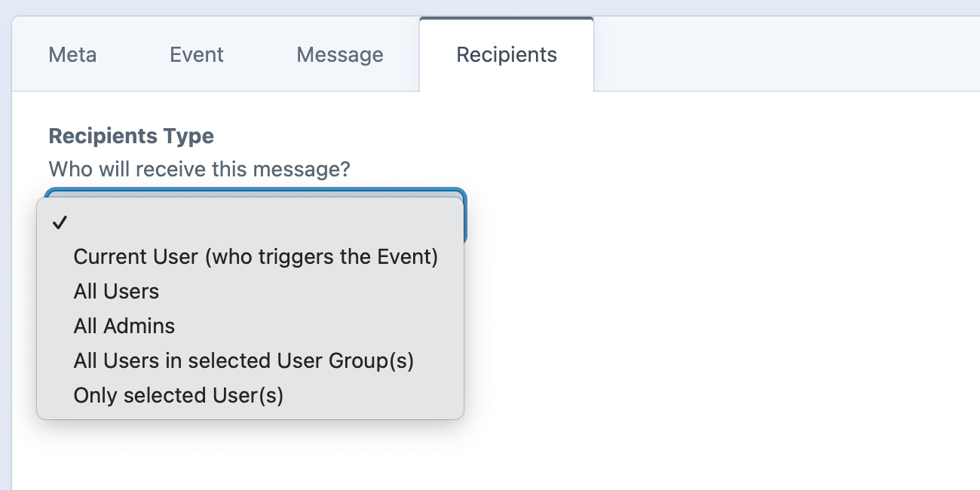This screenshot has width=980, height=490.
Task: Click the "Who will receive this message?" text
Action: click(x=199, y=169)
